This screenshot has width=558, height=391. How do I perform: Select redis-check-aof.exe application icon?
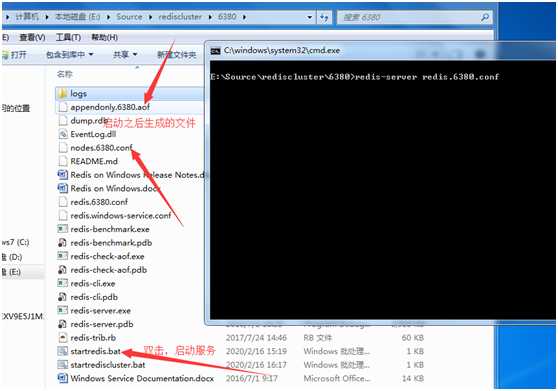click(x=63, y=256)
